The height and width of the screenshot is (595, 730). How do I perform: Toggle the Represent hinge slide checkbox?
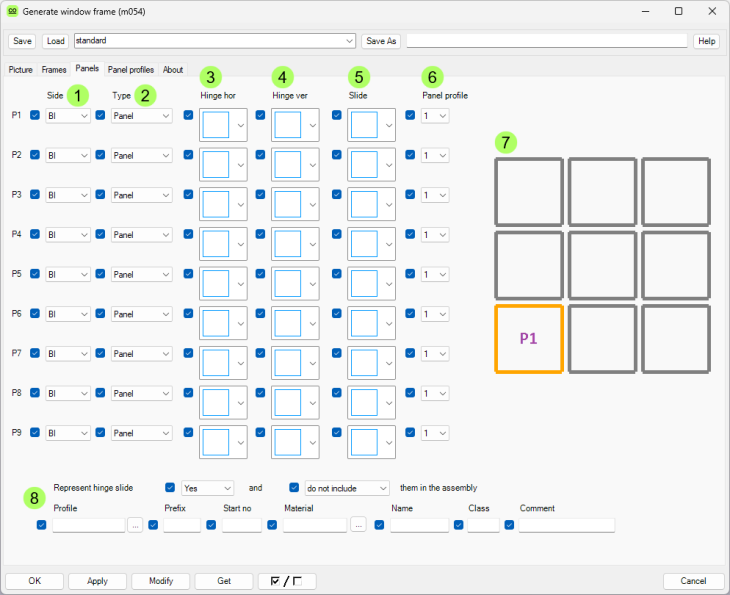point(170,487)
